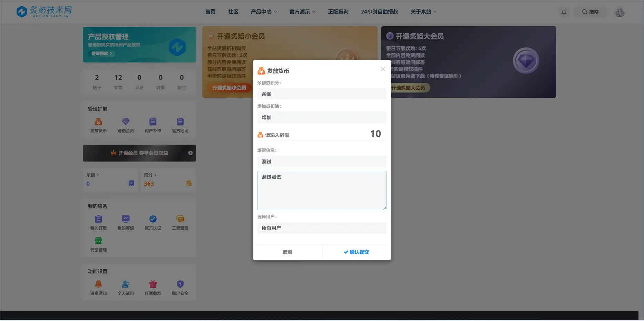
Task: Switch to the 社区 community tab
Action: (x=233, y=11)
